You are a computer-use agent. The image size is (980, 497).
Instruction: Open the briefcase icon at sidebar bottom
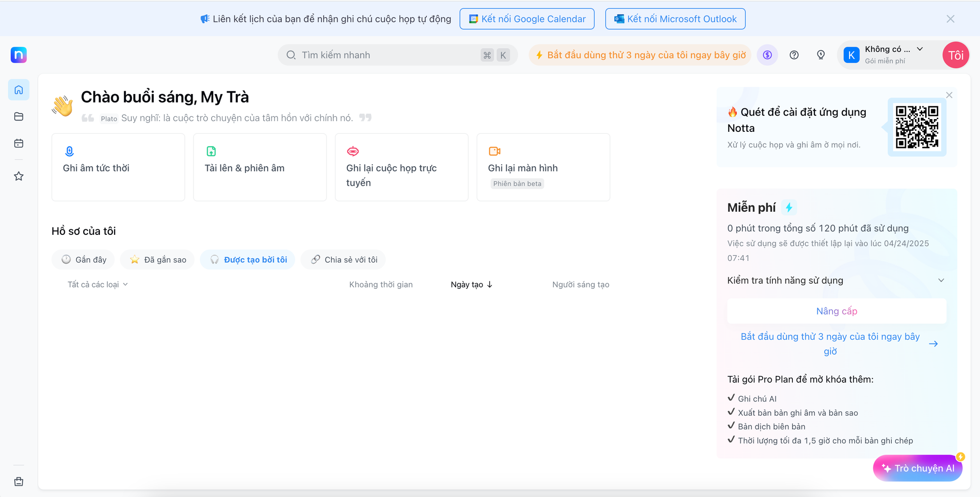19,481
